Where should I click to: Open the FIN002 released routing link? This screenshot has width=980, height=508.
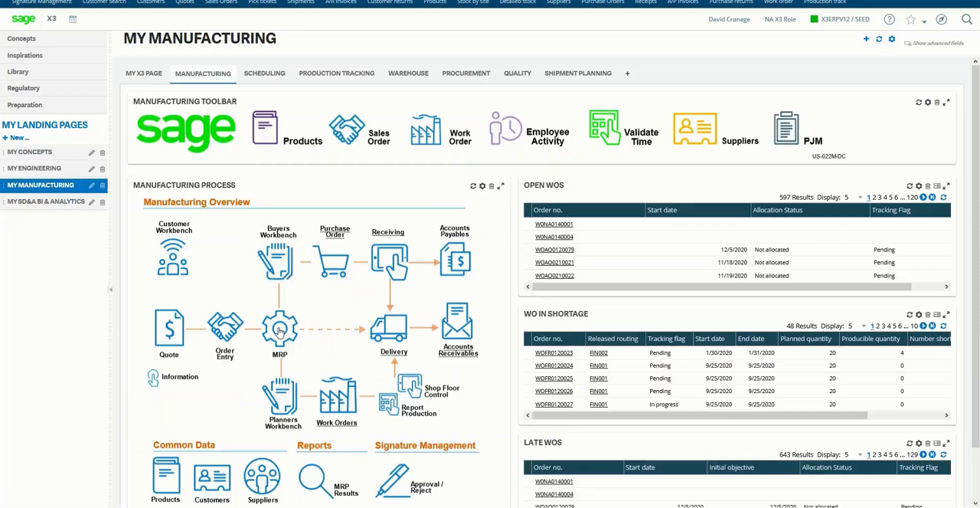pos(599,353)
